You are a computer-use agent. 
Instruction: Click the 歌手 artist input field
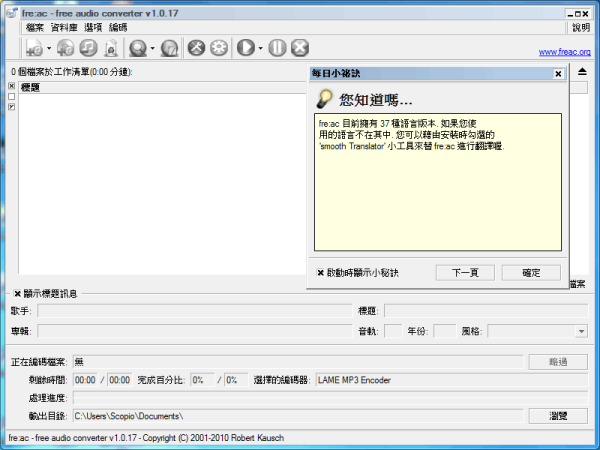tap(195, 311)
